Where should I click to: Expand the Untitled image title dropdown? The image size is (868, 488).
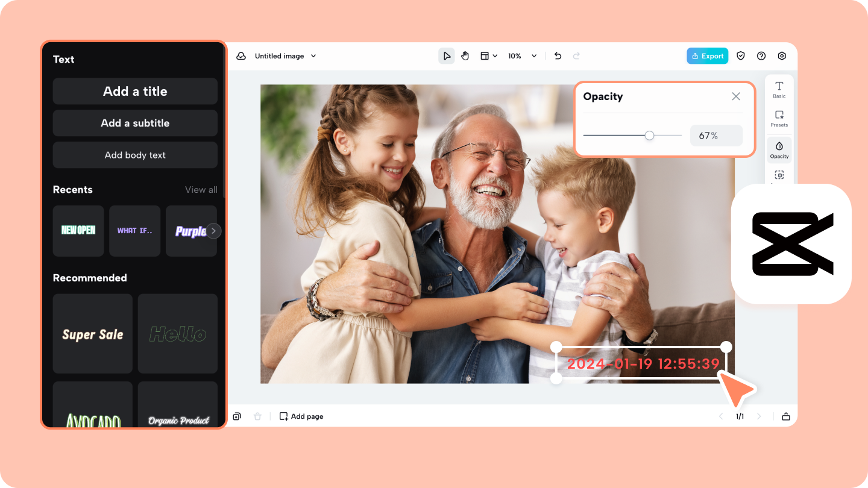pyautogui.click(x=313, y=55)
